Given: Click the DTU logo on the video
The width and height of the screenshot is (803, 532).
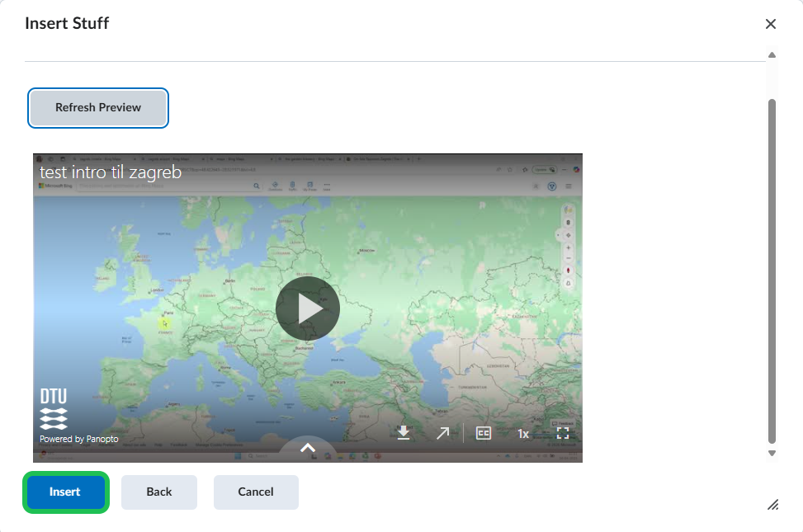Looking at the screenshot, I should tap(54, 397).
